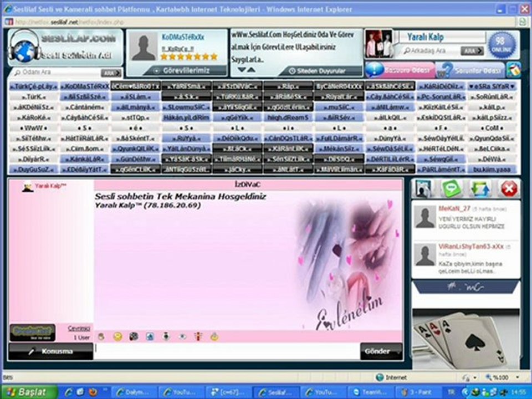Click the chat message input box
The height and width of the screenshot is (399, 532).
click(x=227, y=351)
